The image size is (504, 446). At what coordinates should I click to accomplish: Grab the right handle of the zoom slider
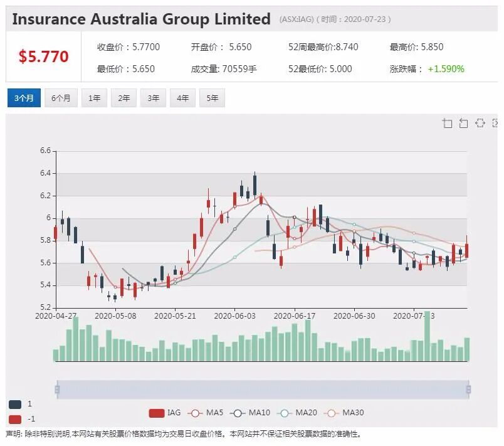point(469,390)
